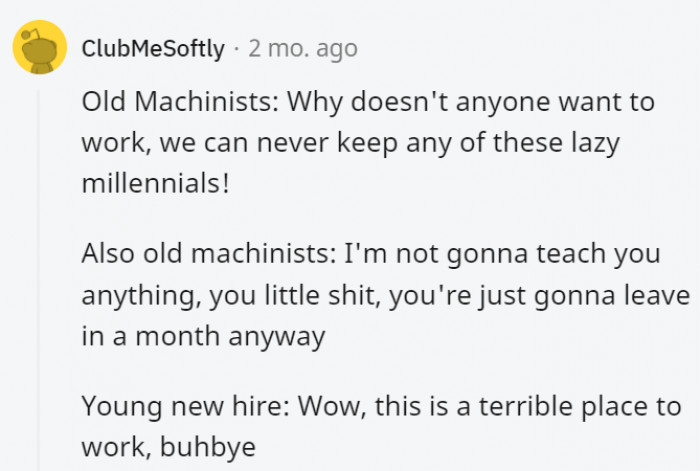The width and height of the screenshot is (700, 471).
Task: Click the word 'Wow,' in the last paragraph
Action: tap(333, 407)
